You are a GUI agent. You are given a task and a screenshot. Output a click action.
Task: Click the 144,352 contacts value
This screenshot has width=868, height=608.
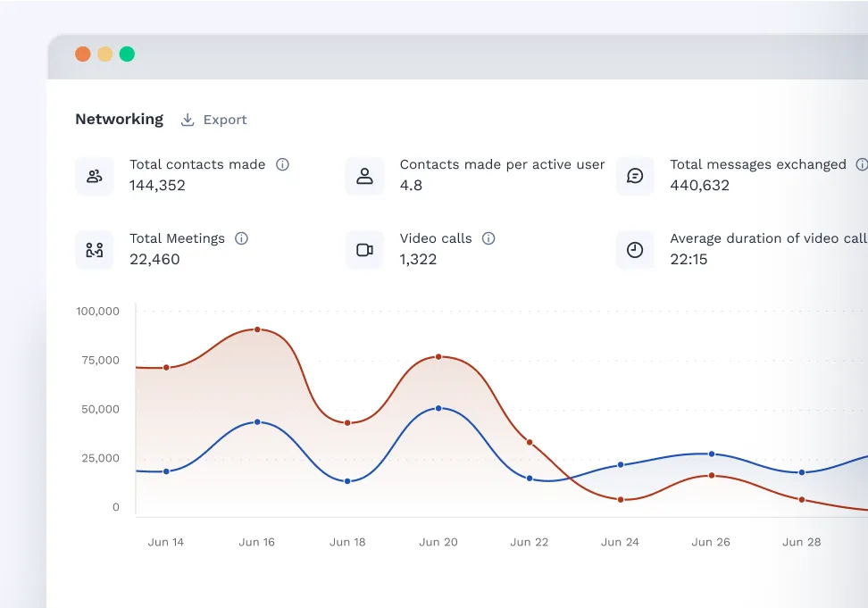click(156, 186)
